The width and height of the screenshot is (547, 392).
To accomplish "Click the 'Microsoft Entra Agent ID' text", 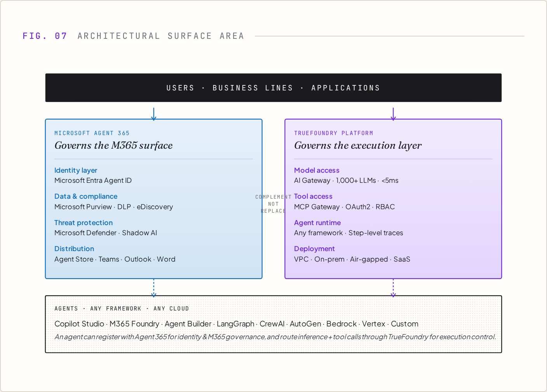I will point(93,180).
